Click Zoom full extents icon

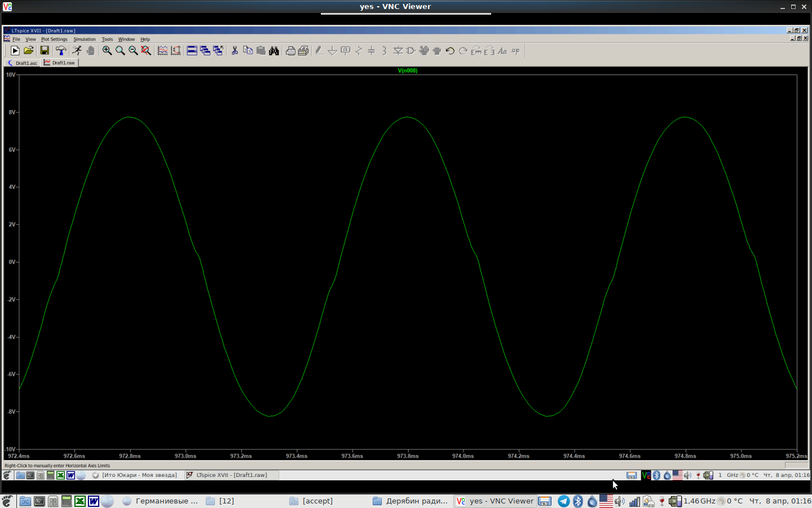[146, 51]
